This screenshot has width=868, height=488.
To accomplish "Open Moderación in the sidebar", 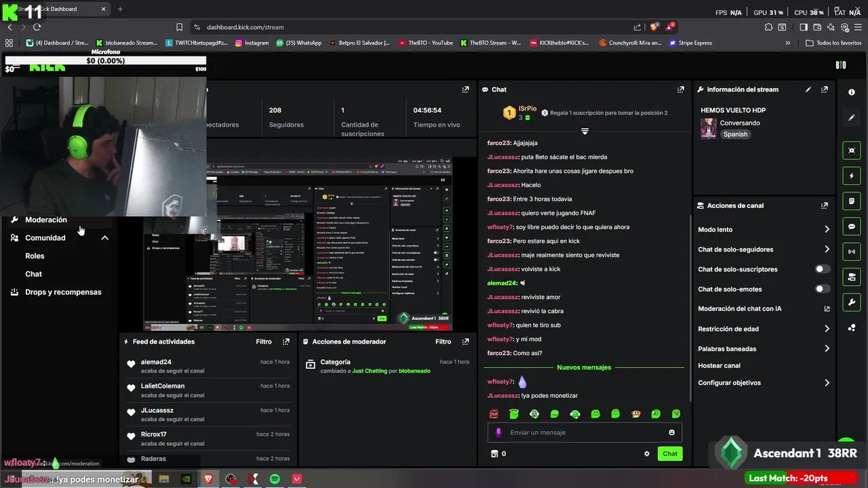I will (x=46, y=220).
